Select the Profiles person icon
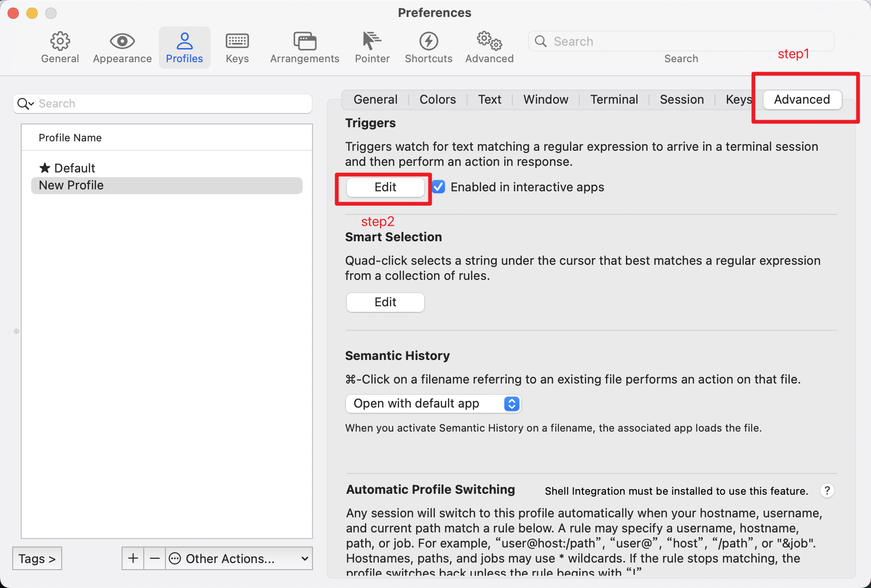Viewport: 871px width, 588px height. (184, 41)
